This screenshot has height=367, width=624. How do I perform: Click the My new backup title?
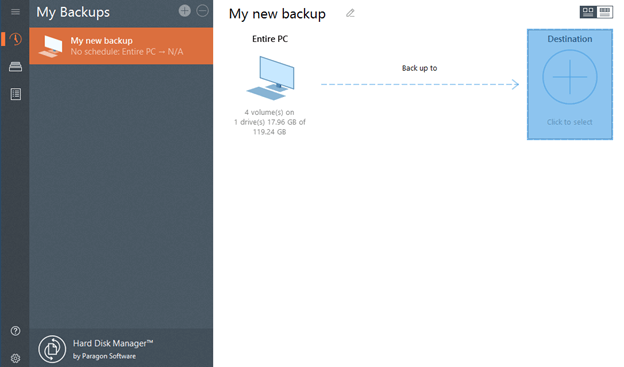tap(277, 14)
